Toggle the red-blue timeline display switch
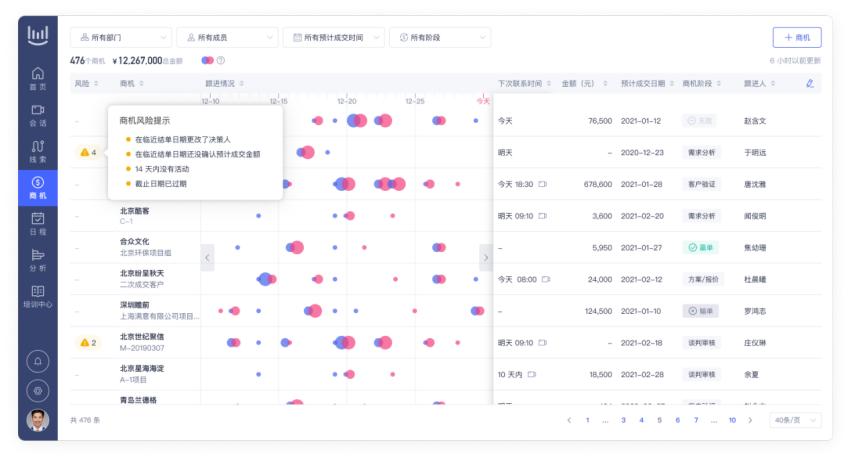 207,60
